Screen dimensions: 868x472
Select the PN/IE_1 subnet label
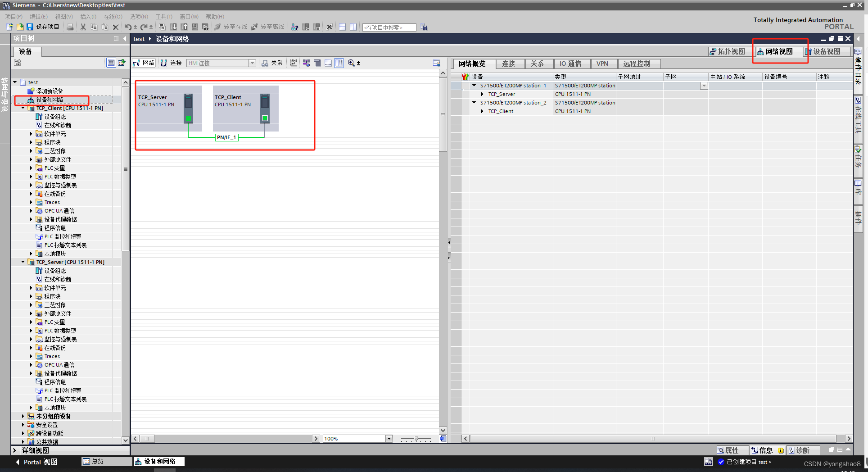[x=226, y=137]
